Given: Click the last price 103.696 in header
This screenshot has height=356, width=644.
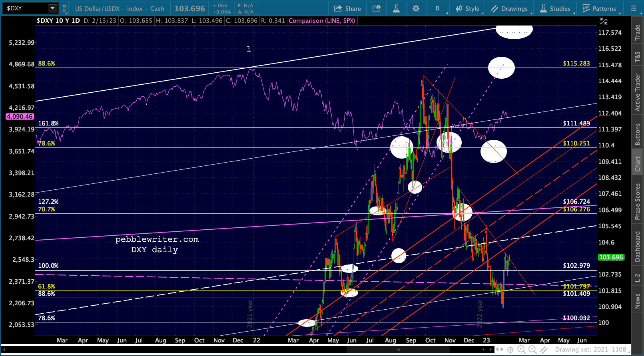Looking at the screenshot, I should click(189, 8).
